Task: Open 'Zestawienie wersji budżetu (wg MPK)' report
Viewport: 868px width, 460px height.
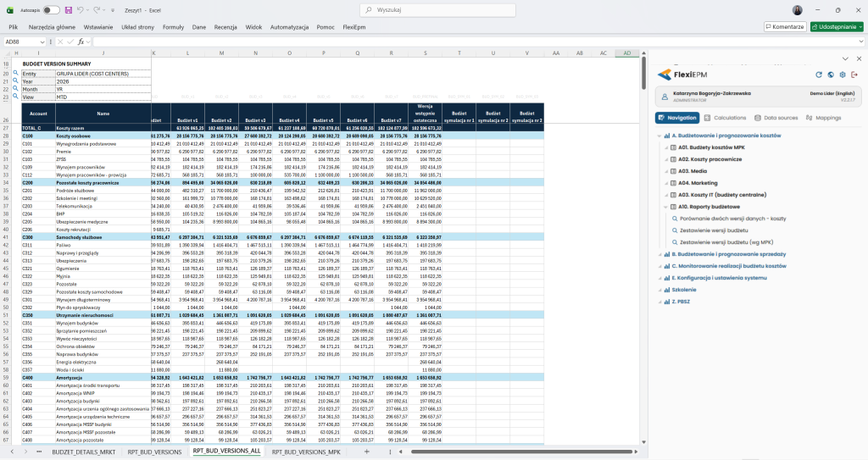Action: tap(726, 242)
